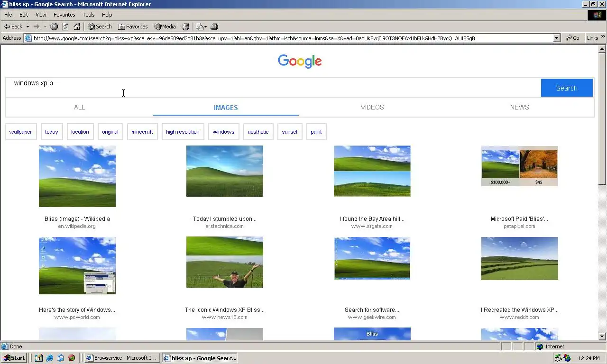Open the Search pane toolbar button
This screenshot has width=607, height=364.
coord(100,27)
